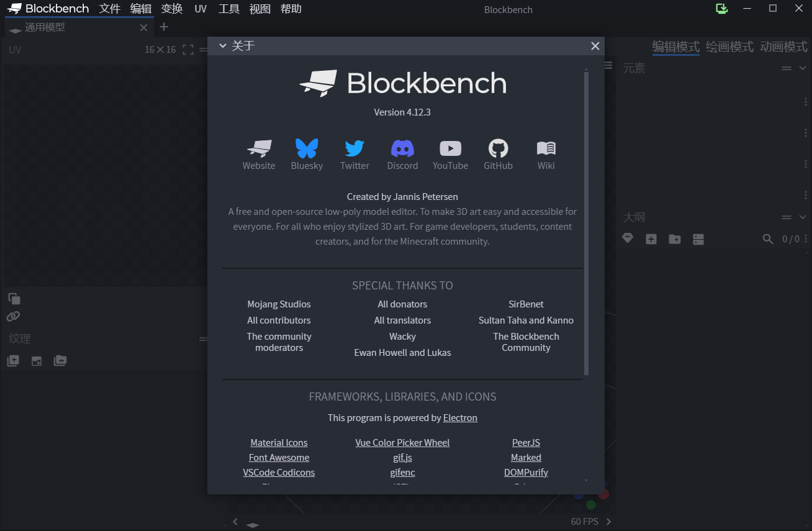Click the Bluesky butterfly icon
This screenshot has width=812, height=531.
click(307, 149)
